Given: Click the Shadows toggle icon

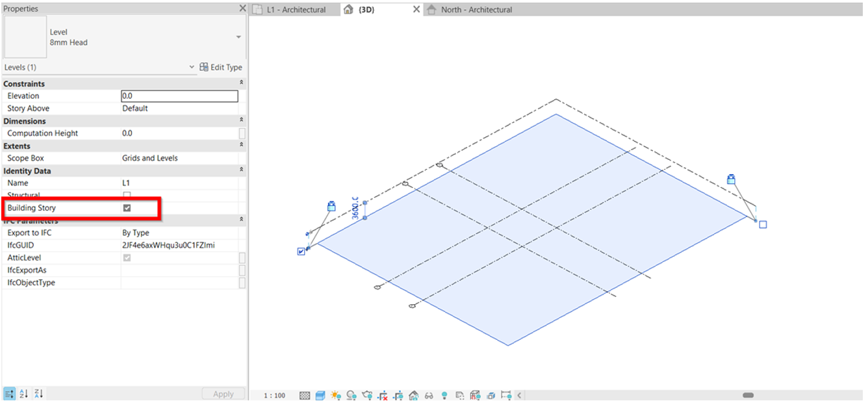Looking at the screenshot, I should (x=351, y=395).
